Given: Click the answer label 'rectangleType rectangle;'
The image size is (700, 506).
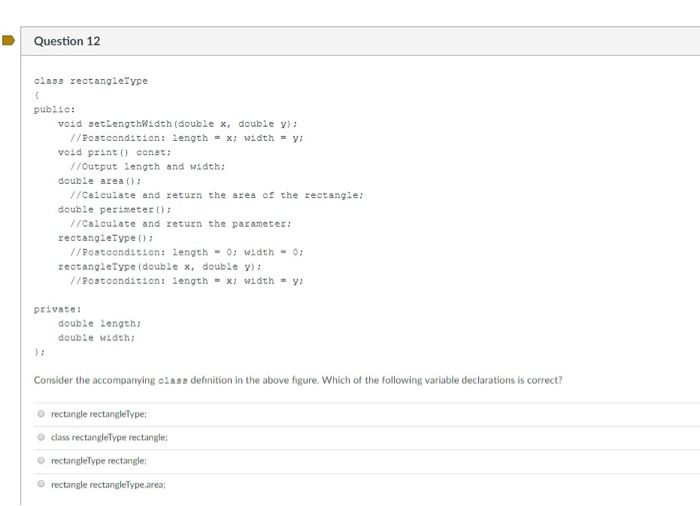Looking at the screenshot, I should pyautogui.click(x=99, y=460).
